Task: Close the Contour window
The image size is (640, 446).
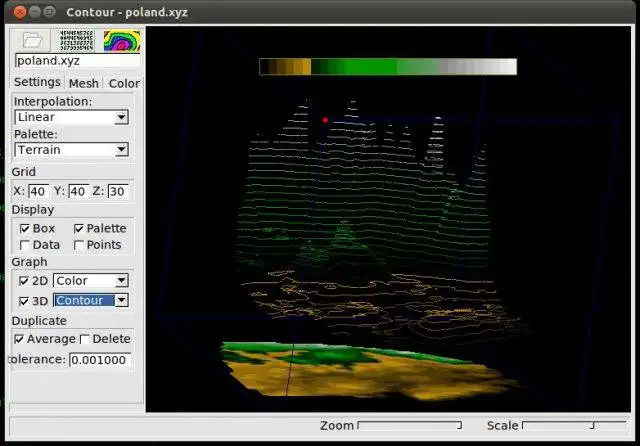Action: pyautogui.click(x=20, y=12)
